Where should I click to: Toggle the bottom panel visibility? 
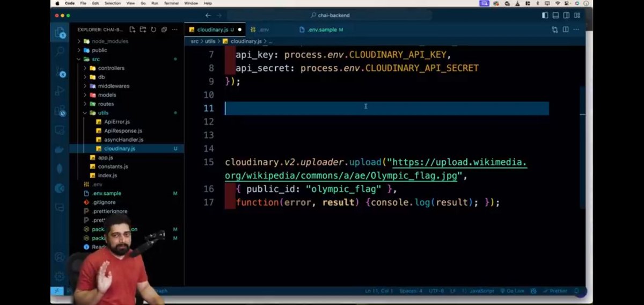click(556, 16)
